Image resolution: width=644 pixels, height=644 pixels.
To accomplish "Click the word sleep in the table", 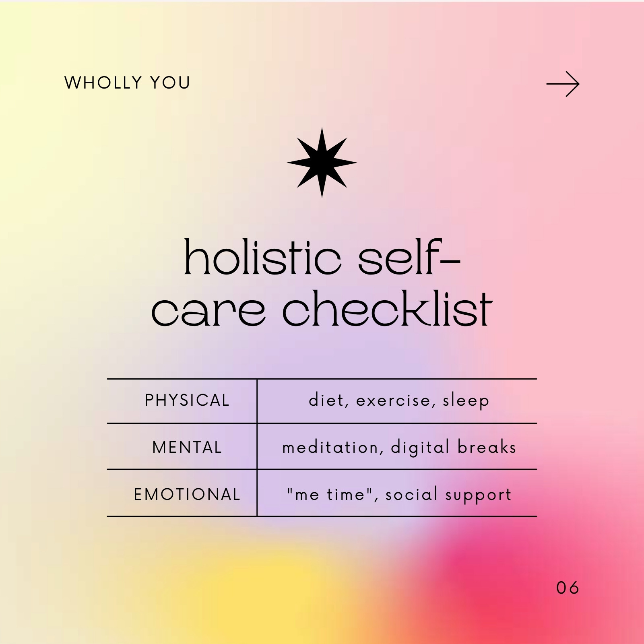I will pyautogui.click(x=466, y=401).
